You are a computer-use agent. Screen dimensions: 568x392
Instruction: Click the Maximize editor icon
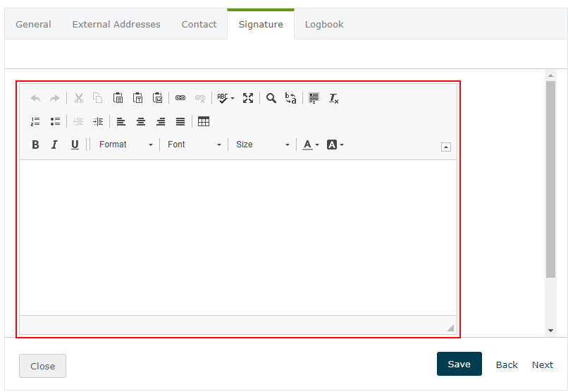click(248, 99)
